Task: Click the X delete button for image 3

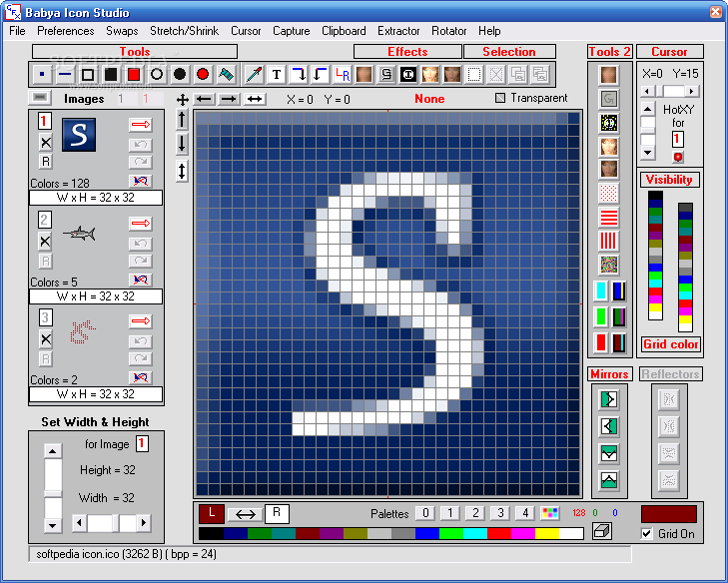Action: pos(45,339)
